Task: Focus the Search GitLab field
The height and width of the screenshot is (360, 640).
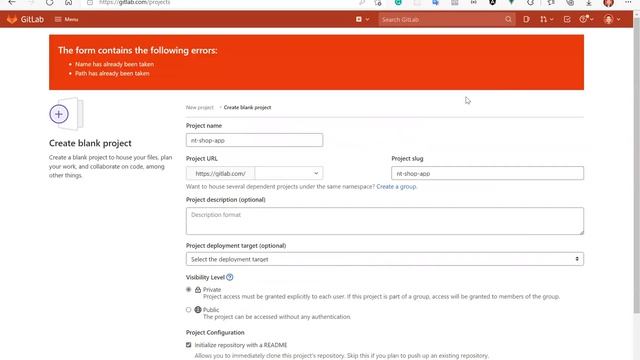Action: point(441,19)
